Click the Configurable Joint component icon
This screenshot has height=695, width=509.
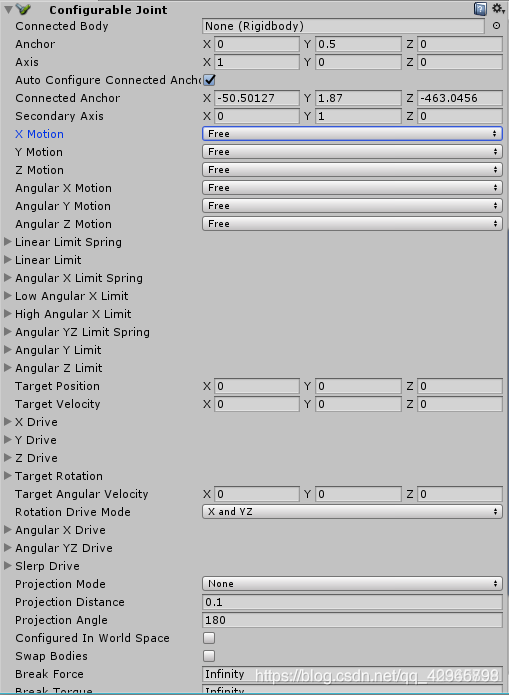click(23, 9)
